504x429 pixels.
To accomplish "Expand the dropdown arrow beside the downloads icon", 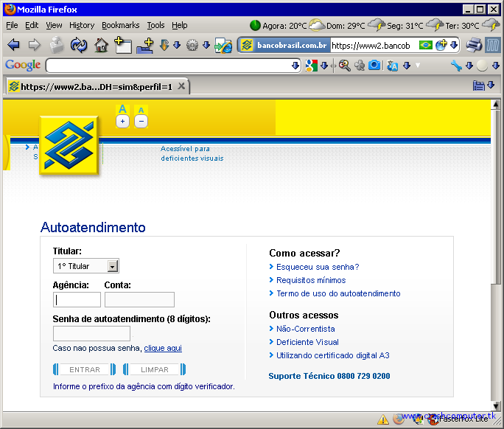I will click(177, 45).
